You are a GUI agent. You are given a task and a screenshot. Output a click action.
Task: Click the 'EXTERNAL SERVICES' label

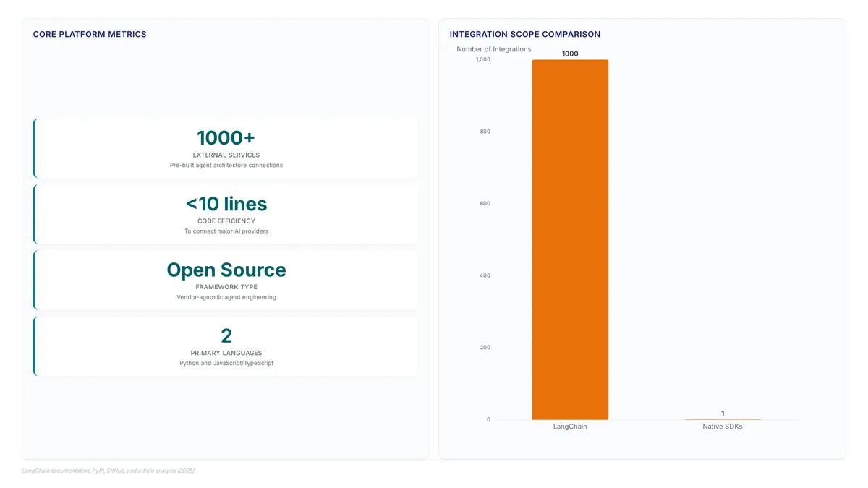[226, 155]
